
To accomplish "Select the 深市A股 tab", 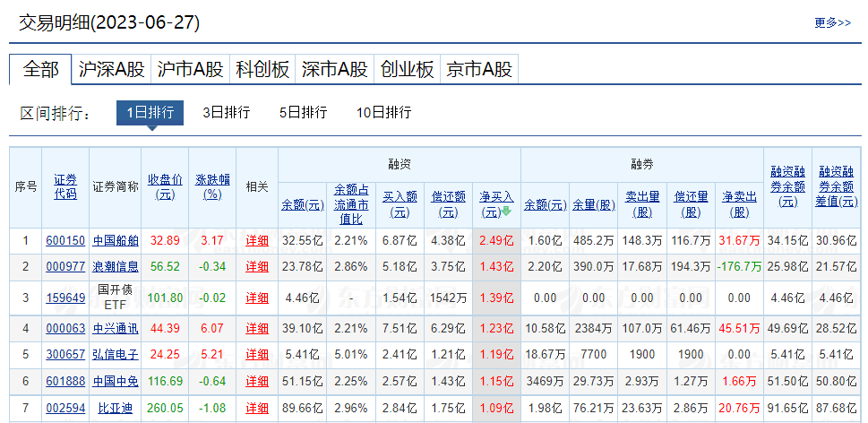I will point(334,69).
